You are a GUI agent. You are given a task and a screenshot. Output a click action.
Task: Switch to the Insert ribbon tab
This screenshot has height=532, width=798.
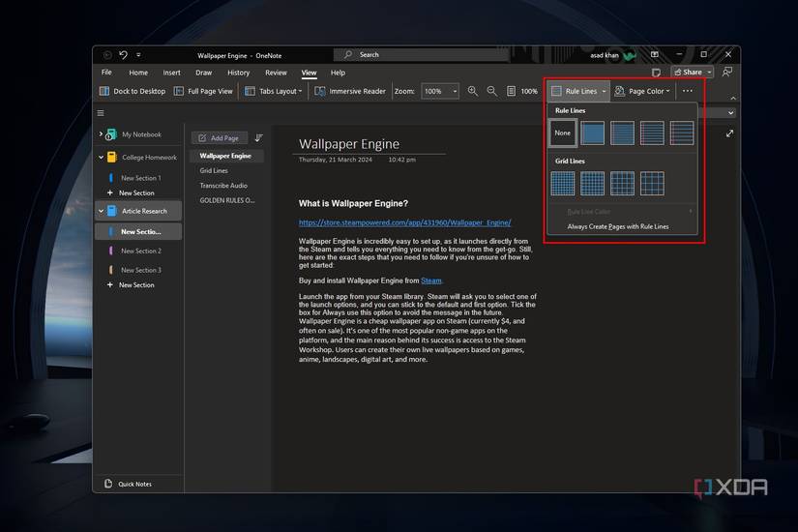coord(171,73)
